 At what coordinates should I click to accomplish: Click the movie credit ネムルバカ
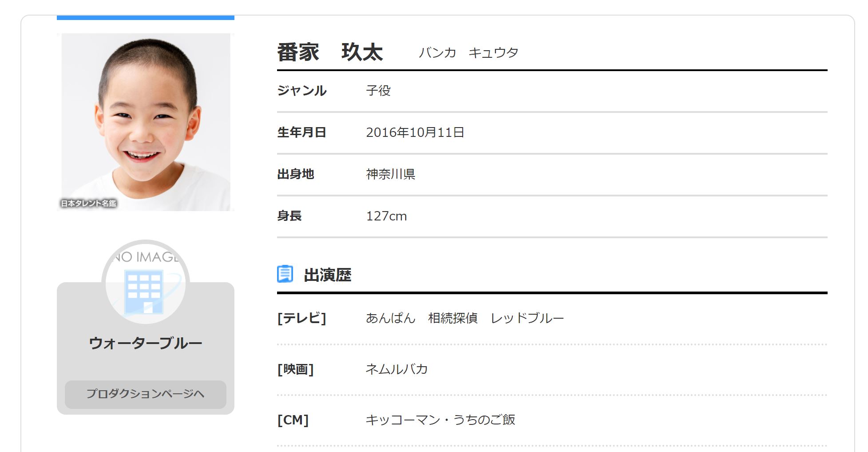[396, 369]
